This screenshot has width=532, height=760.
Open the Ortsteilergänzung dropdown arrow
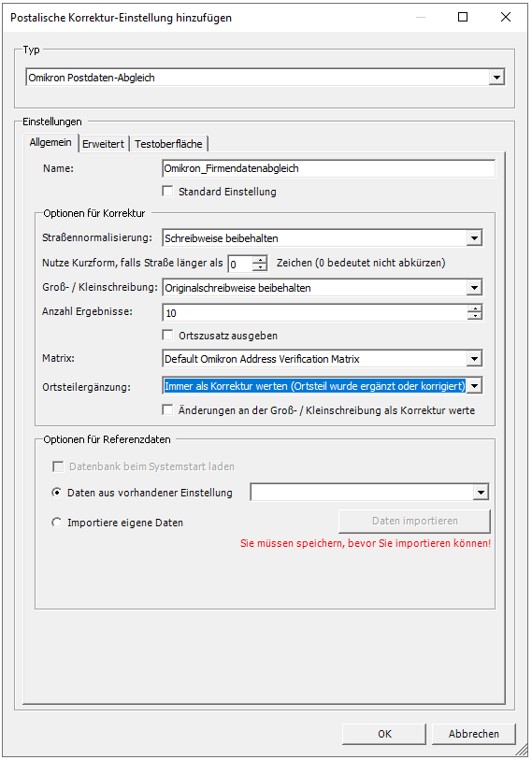coord(474,386)
